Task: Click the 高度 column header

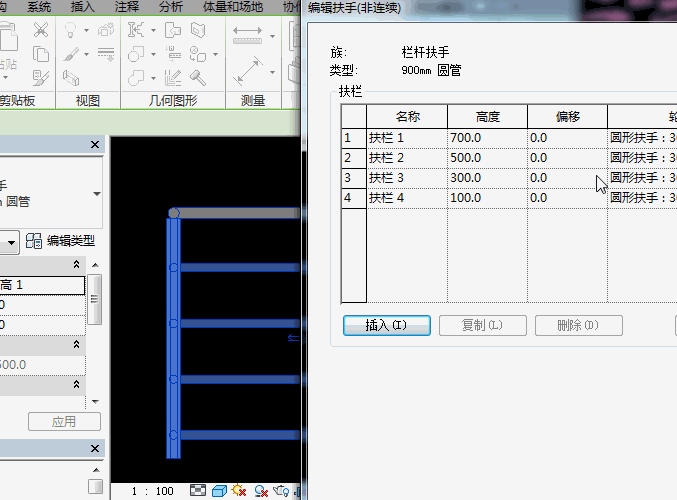Action: (x=487, y=117)
